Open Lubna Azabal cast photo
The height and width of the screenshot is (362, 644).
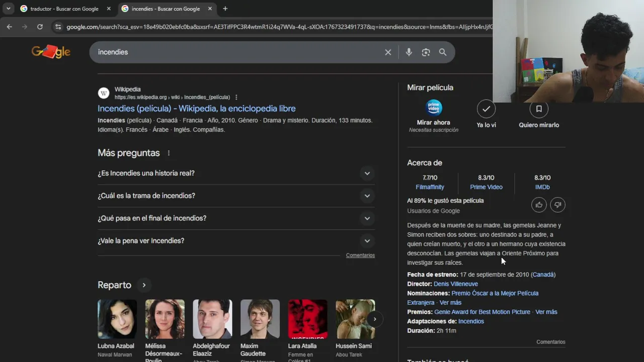pos(117,319)
